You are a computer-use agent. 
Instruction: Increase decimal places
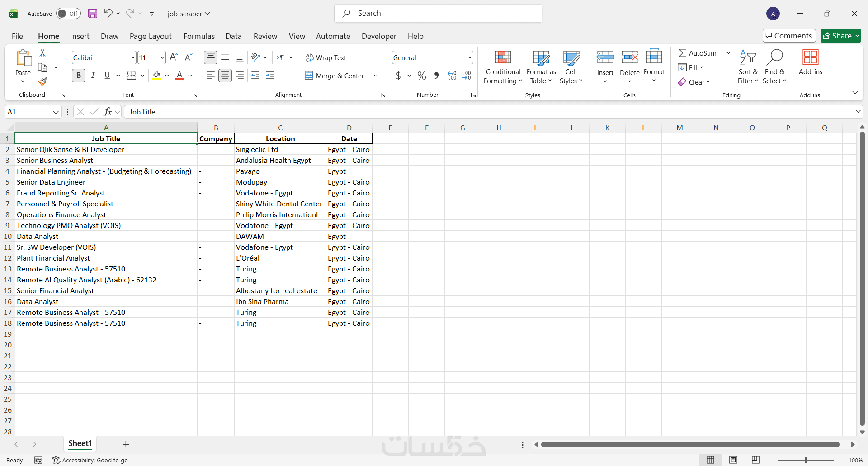tap(452, 76)
